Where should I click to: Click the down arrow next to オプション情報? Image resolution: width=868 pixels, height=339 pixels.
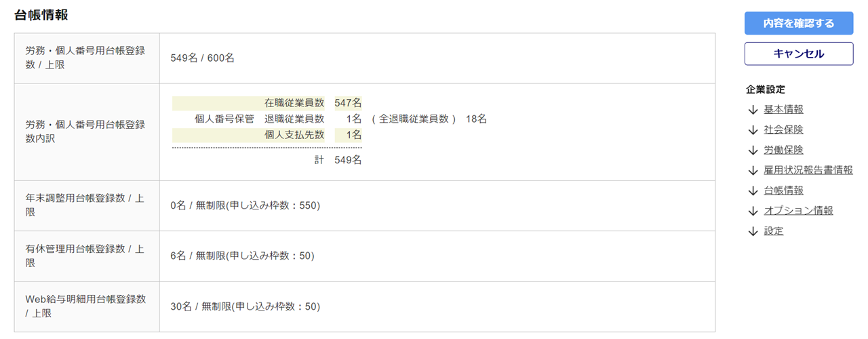752,212
